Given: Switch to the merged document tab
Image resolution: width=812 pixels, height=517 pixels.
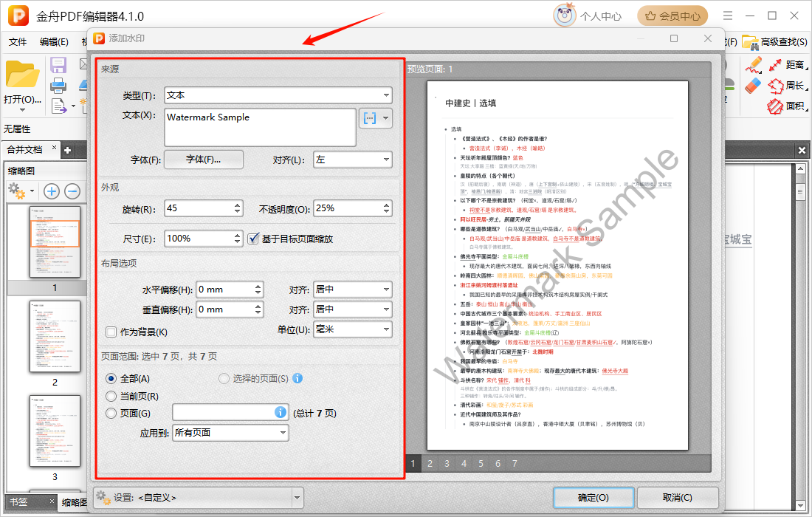Looking at the screenshot, I should pyautogui.click(x=25, y=150).
